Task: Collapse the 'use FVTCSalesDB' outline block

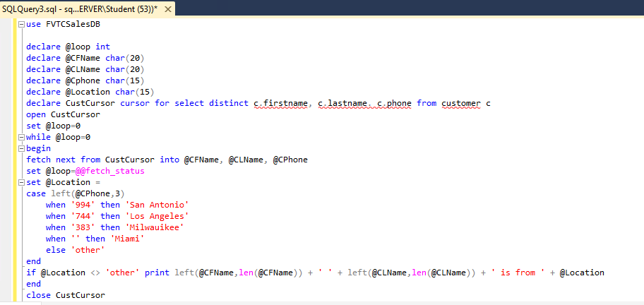Action: pos(21,24)
